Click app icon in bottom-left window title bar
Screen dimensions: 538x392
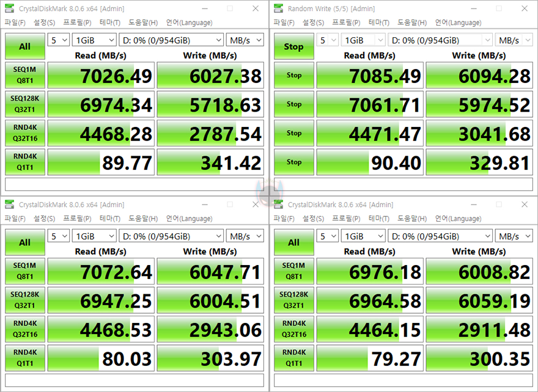[10, 205]
